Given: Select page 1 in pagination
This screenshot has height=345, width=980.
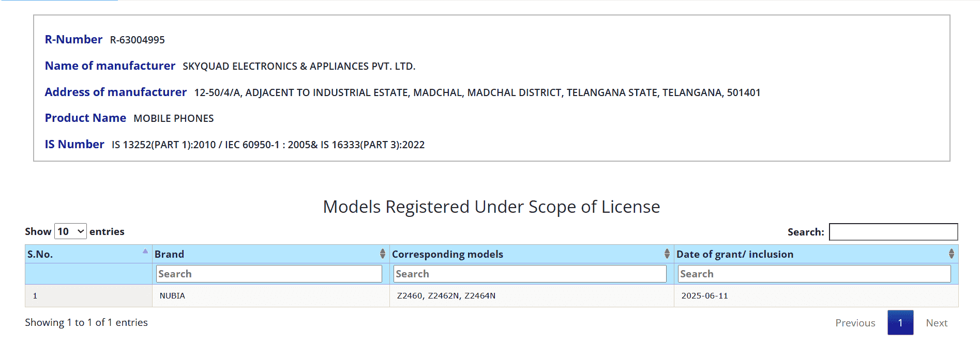Looking at the screenshot, I should click(x=900, y=323).
